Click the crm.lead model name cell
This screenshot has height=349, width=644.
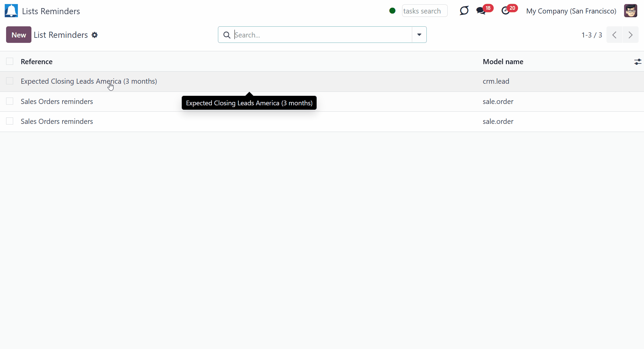tap(496, 81)
